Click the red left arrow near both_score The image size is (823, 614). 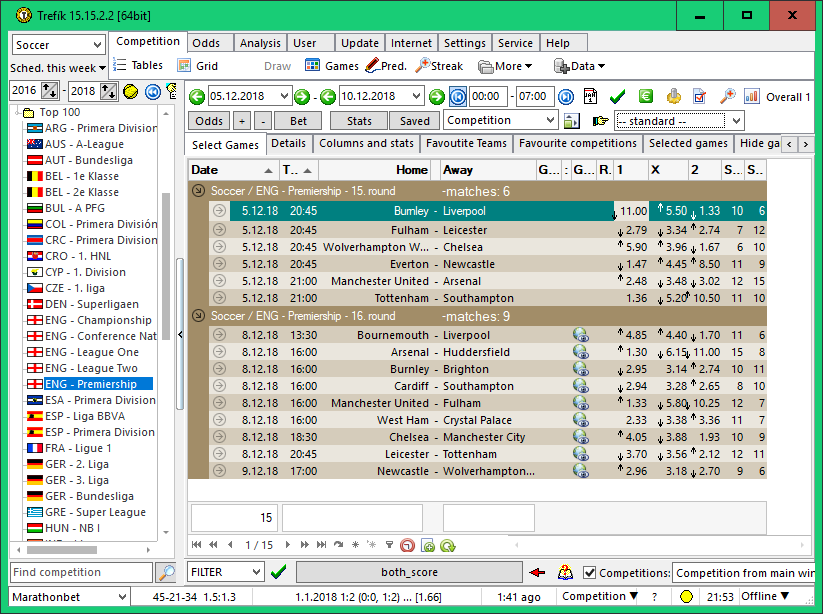click(538, 572)
